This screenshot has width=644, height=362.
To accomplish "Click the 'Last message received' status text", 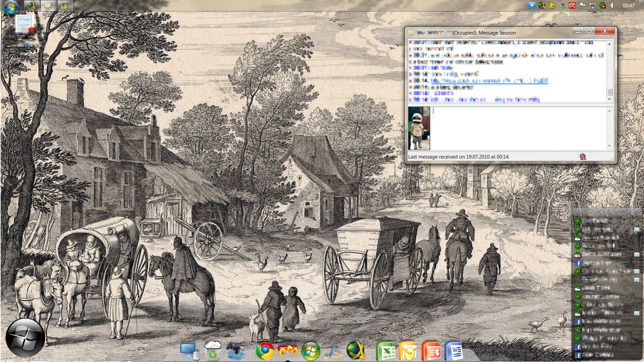I will coord(459,157).
